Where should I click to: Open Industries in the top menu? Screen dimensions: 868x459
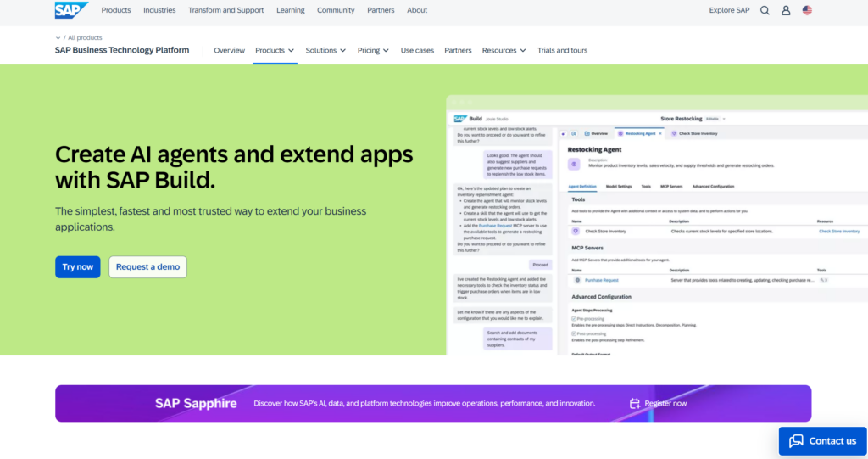pyautogui.click(x=159, y=11)
